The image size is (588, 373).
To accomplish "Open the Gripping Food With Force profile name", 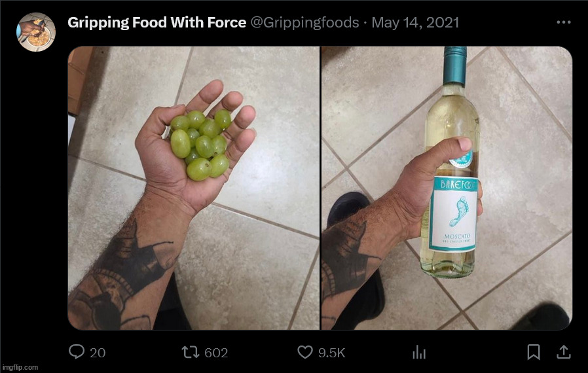I will pos(156,22).
